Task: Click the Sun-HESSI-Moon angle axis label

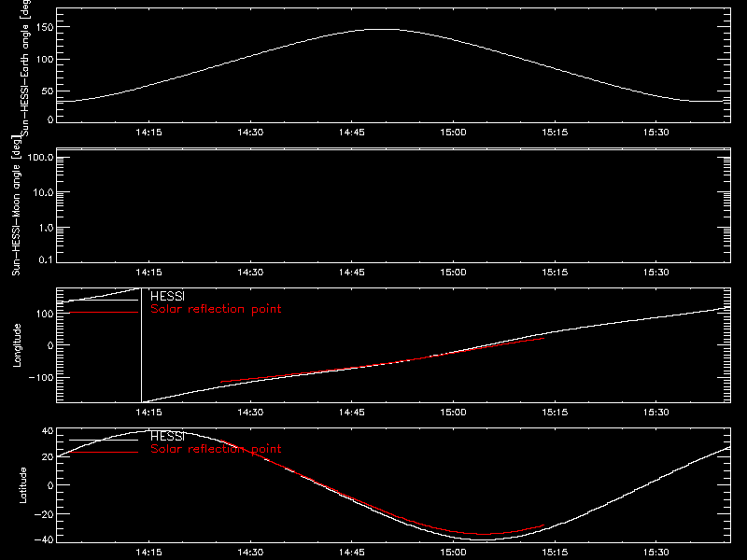Action: coord(16,205)
